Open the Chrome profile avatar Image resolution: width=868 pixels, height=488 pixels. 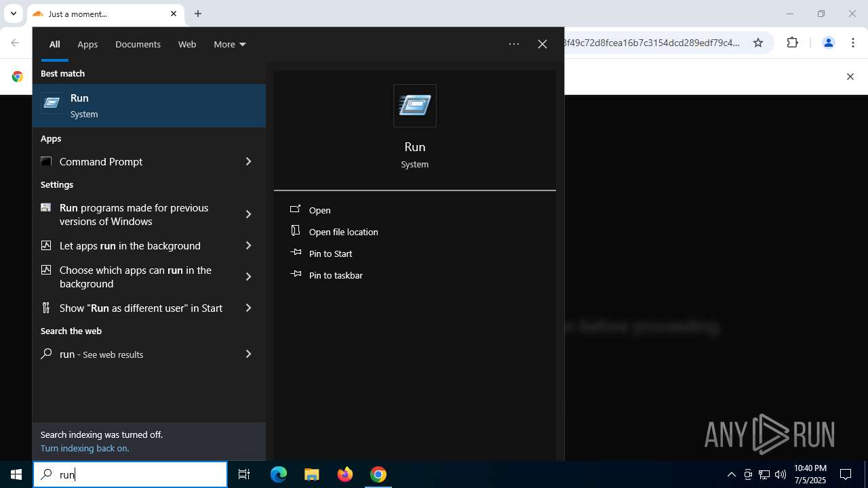(828, 43)
